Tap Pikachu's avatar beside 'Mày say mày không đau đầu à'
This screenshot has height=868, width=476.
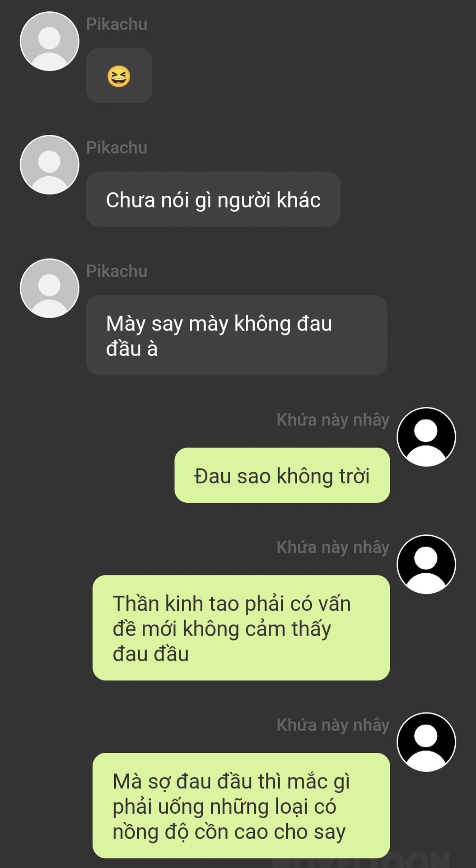coord(50,288)
